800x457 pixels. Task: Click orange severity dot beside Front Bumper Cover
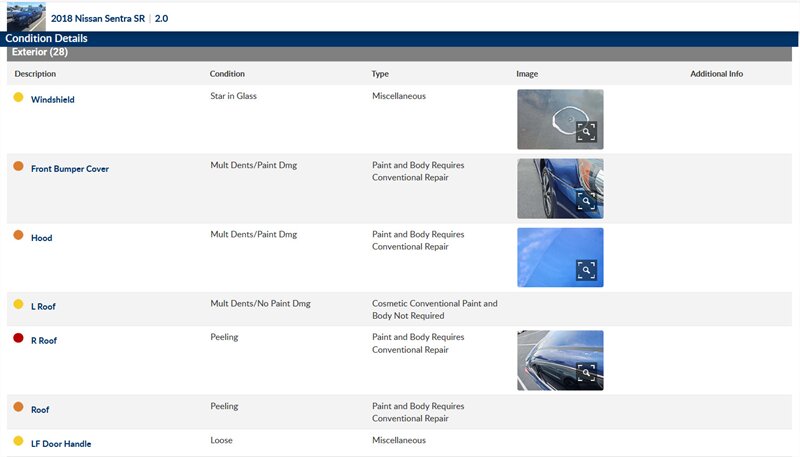(x=18, y=167)
